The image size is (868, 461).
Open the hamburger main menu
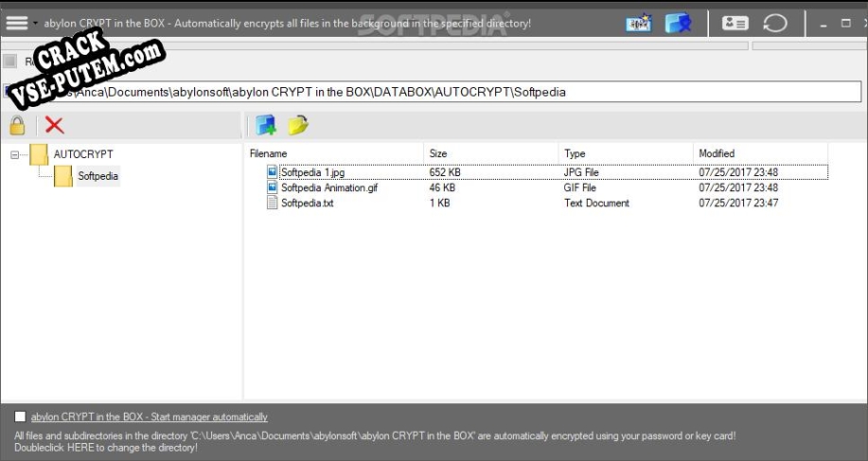coord(17,23)
